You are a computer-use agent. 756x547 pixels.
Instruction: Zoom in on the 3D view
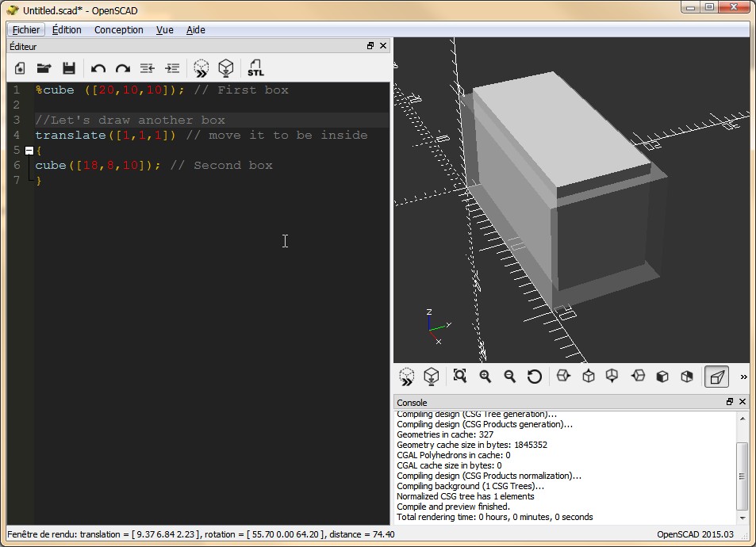pos(485,376)
